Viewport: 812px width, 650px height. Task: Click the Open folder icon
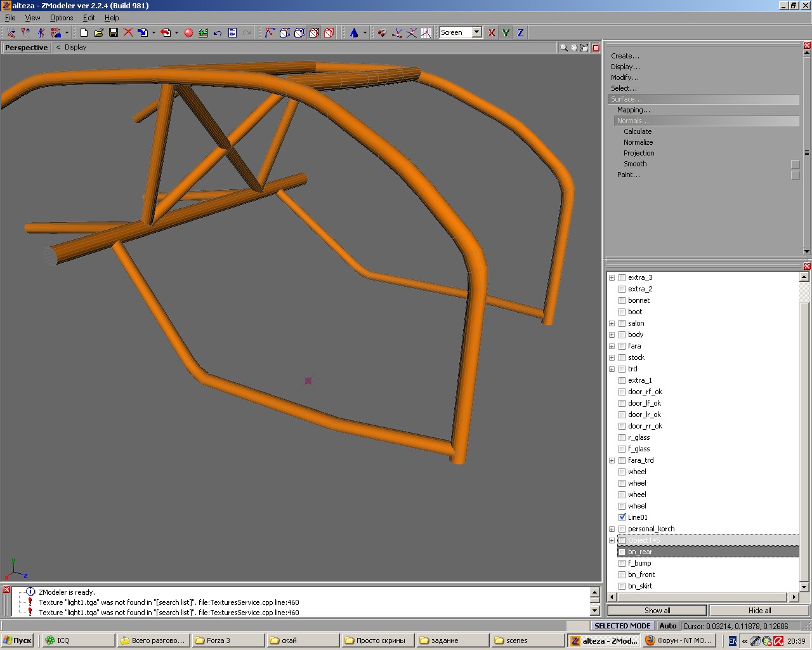(98, 32)
